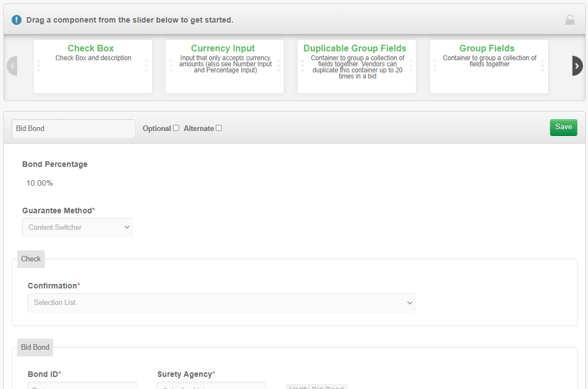Enable the Optional checkbox

tap(176, 128)
